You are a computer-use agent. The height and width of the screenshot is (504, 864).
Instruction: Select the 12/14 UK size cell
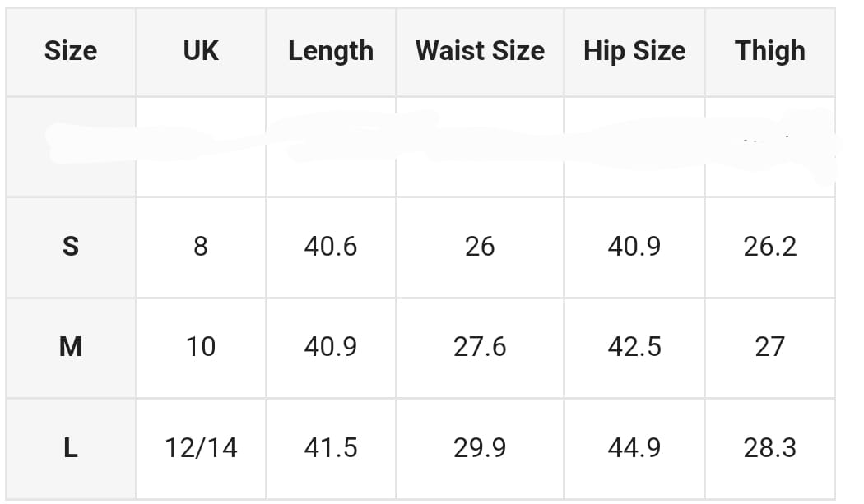[x=201, y=448]
